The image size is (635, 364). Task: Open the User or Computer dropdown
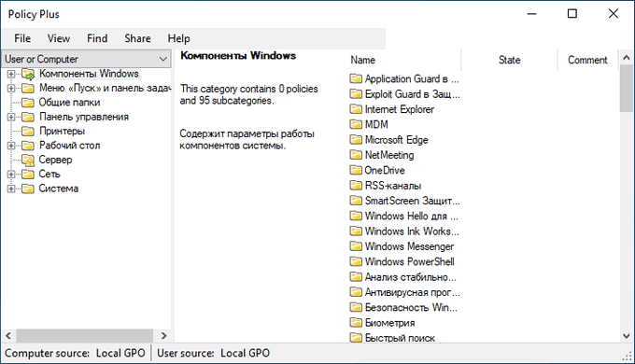[x=86, y=59]
